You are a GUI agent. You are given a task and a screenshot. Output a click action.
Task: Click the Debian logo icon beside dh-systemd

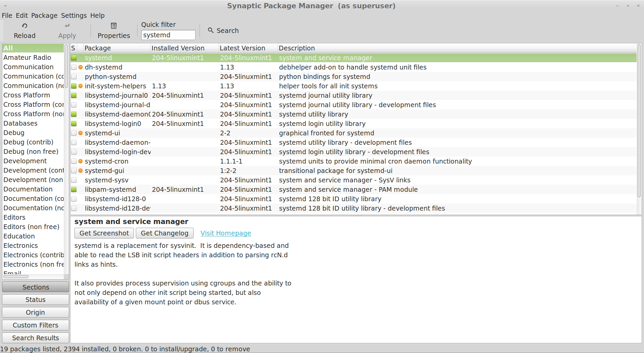(x=80, y=67)
